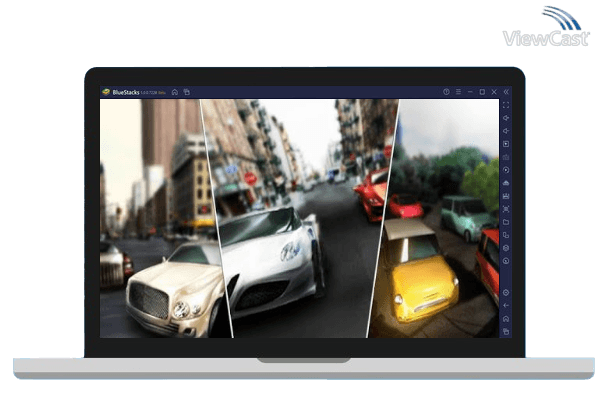Open the hamburger menu in title bar
Viewport: 602px width, 414px height.
pos(458,92)
